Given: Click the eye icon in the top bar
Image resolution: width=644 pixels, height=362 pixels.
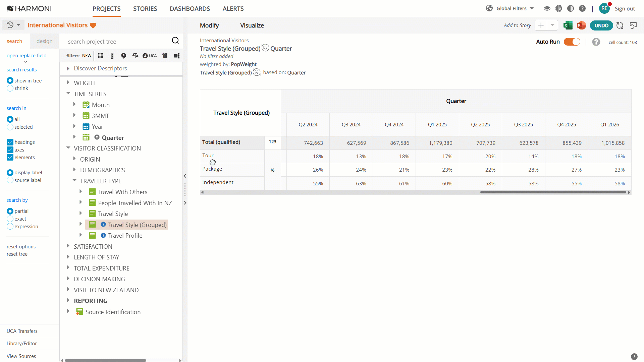Looking at the screenshot, I should [547, 8].
